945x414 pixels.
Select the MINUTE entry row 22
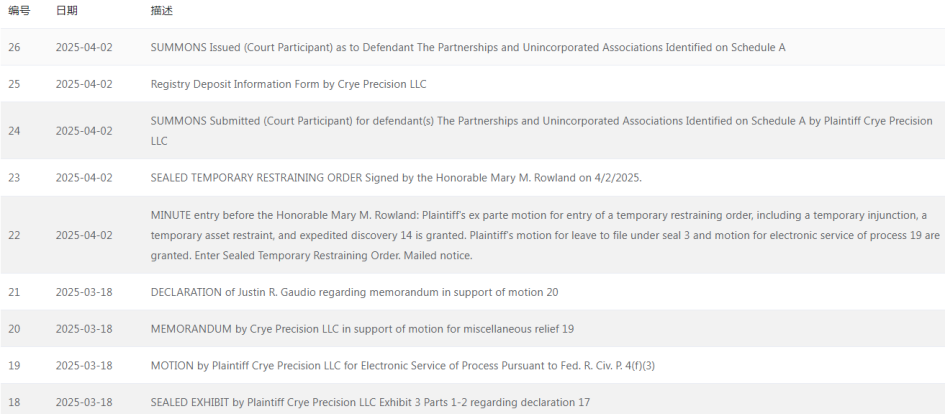(472, 235)
